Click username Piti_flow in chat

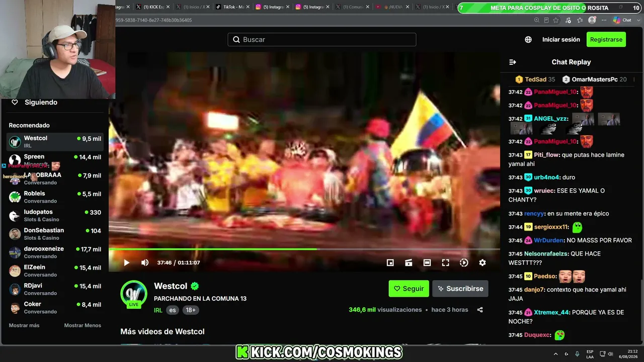point(546,155)
